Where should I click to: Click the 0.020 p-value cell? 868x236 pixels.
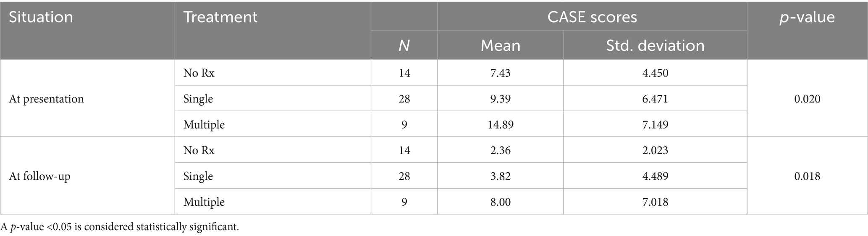coord(807,99)
